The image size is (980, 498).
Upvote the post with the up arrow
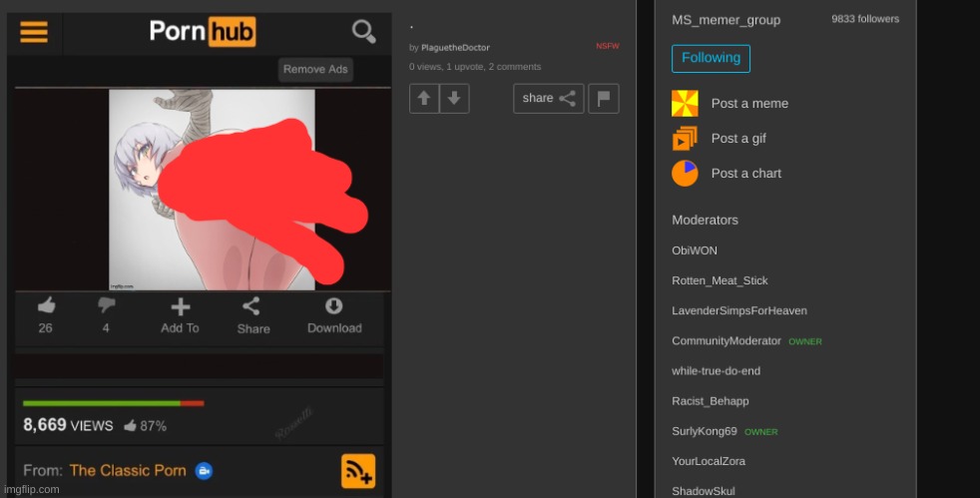424,98
